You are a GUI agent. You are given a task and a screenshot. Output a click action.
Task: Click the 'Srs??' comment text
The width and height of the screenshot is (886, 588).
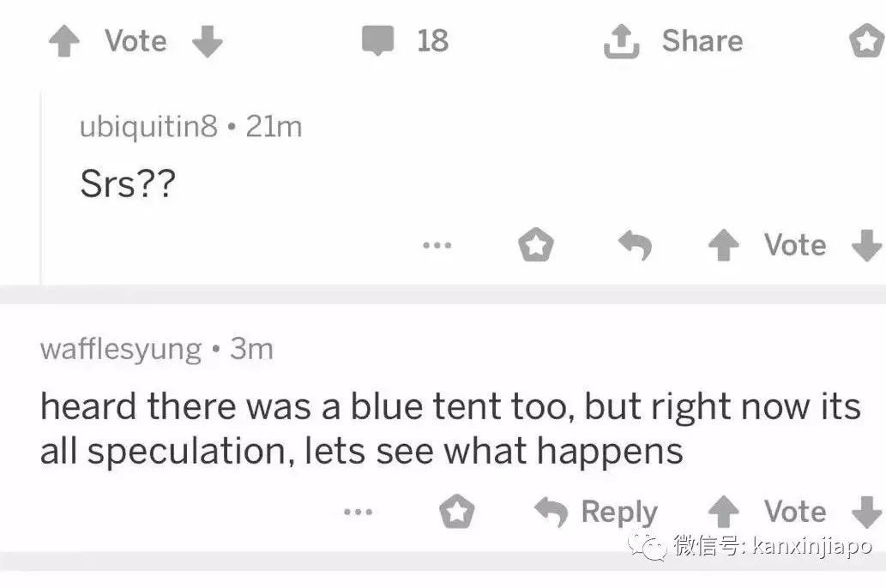[x=127, y=185]
